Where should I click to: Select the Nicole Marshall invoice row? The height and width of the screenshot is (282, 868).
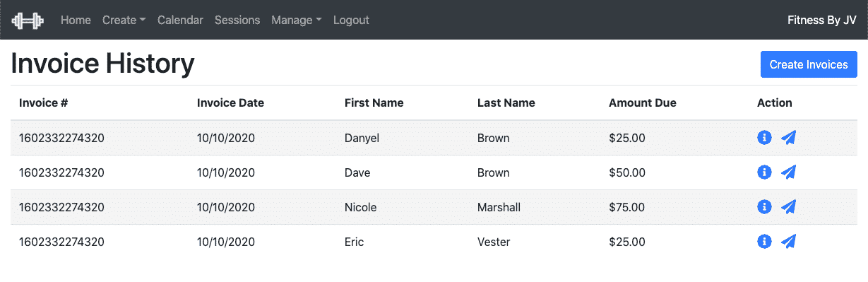click(x=434, y=207)
